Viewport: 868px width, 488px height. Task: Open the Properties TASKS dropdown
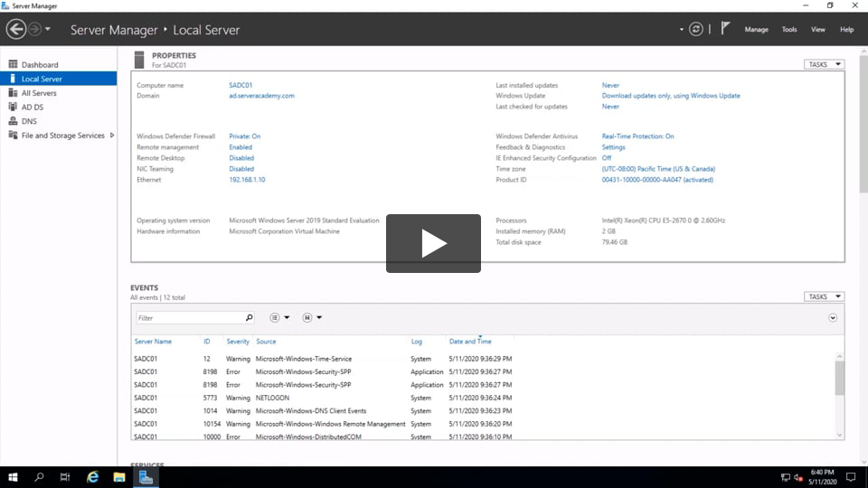click(824, 64)
